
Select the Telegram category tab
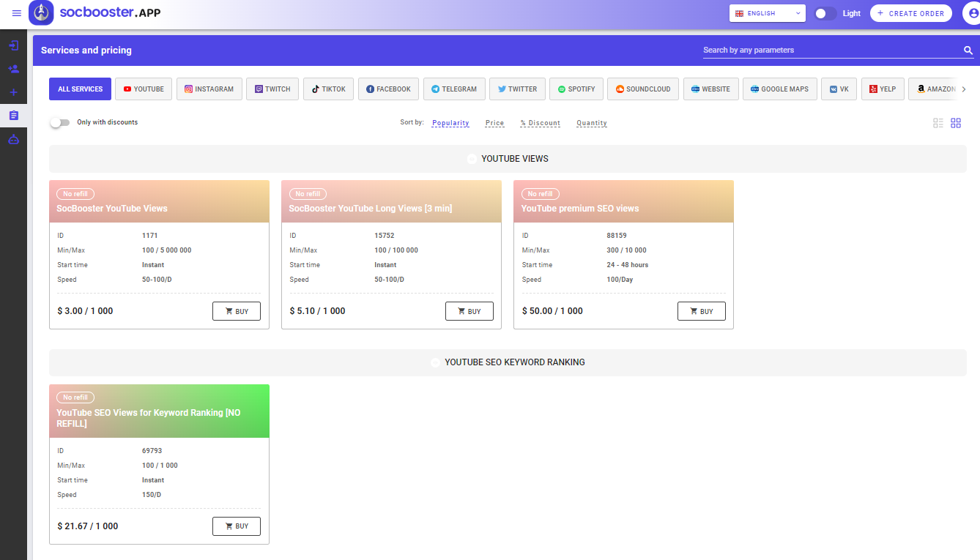click(x=454, y=89)
